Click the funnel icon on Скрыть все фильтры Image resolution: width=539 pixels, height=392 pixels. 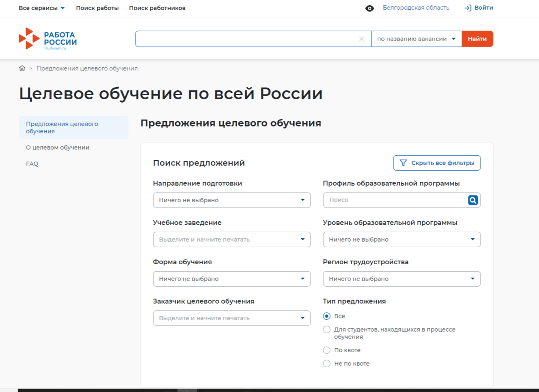click(x=403, y=163)
